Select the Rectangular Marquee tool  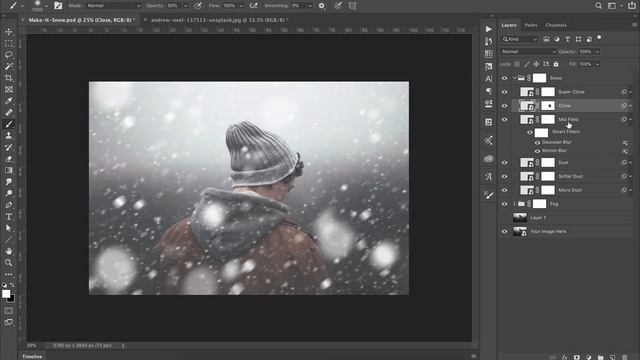[x=9, y=43]
